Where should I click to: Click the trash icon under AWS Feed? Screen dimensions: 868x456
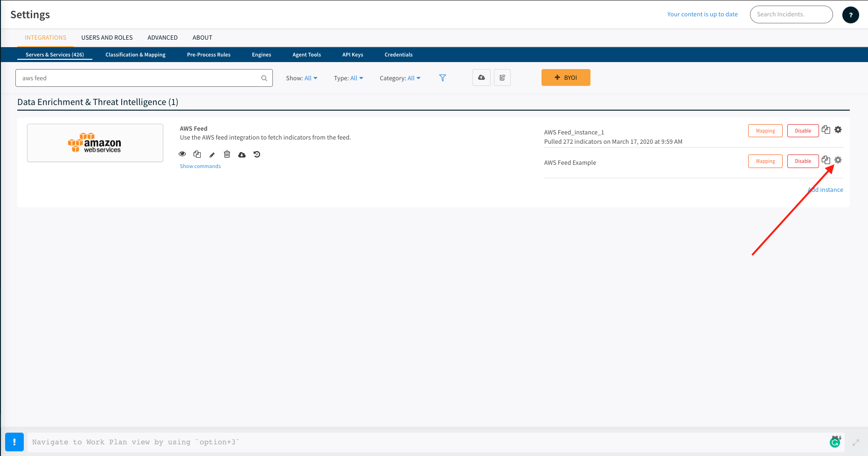pos(227,154)
